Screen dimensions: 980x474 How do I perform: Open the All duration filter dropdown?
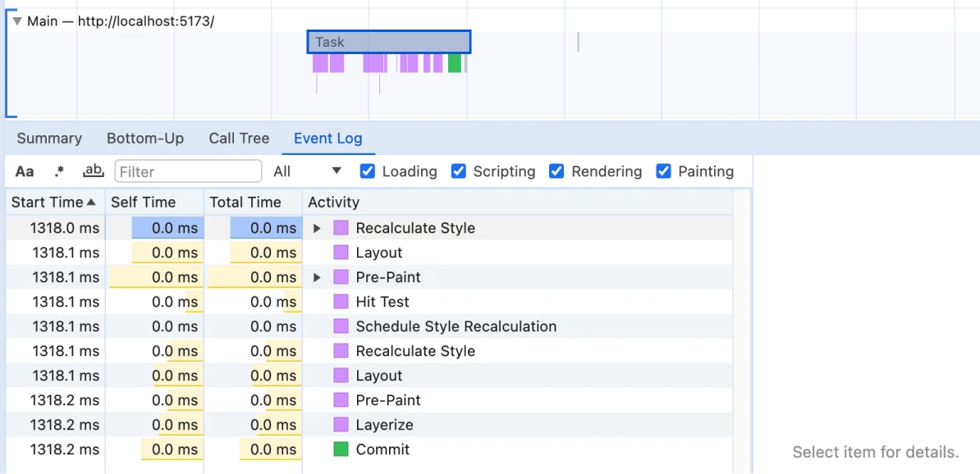pos(308,171)
